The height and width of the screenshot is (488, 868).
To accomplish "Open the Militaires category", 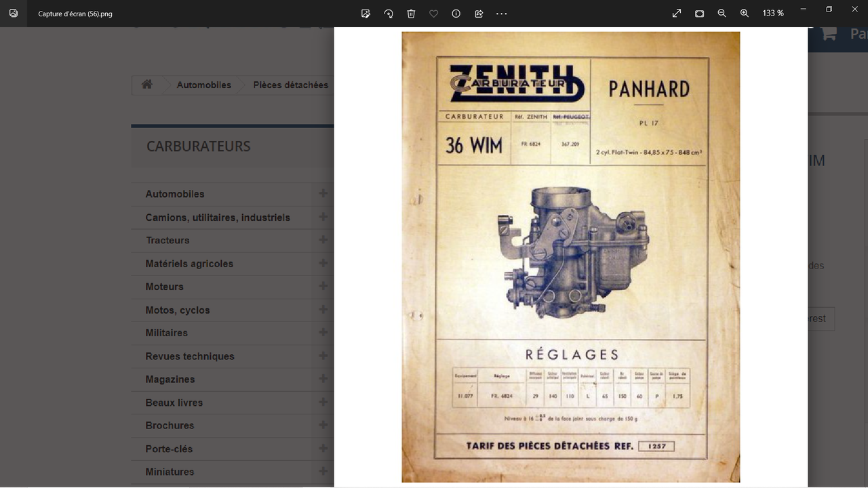I will (167, 333).
